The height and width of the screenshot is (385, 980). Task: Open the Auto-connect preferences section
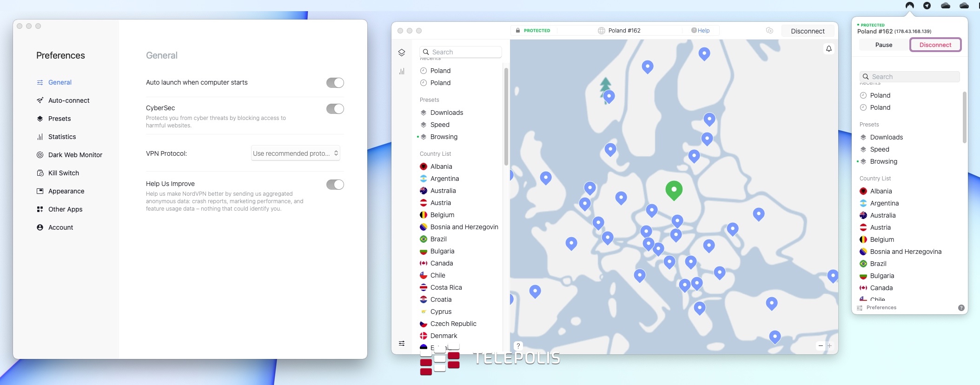click(68, 100)
